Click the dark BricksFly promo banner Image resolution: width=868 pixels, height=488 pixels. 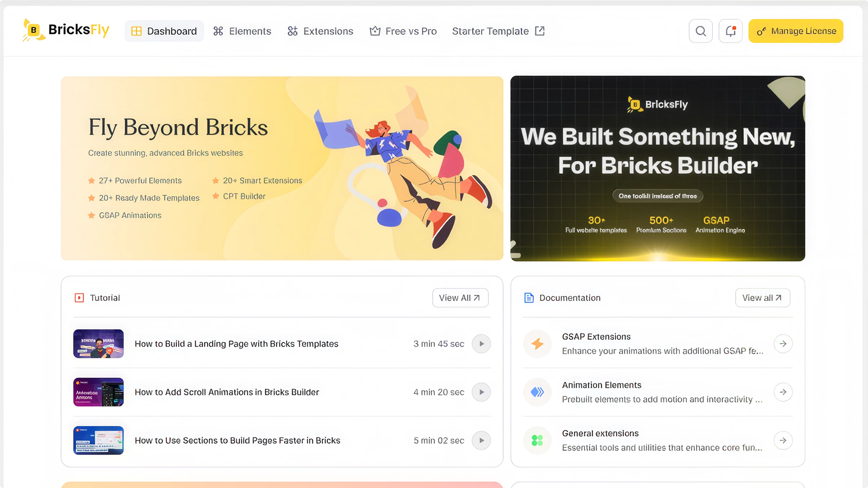click(x=658, y=169)
